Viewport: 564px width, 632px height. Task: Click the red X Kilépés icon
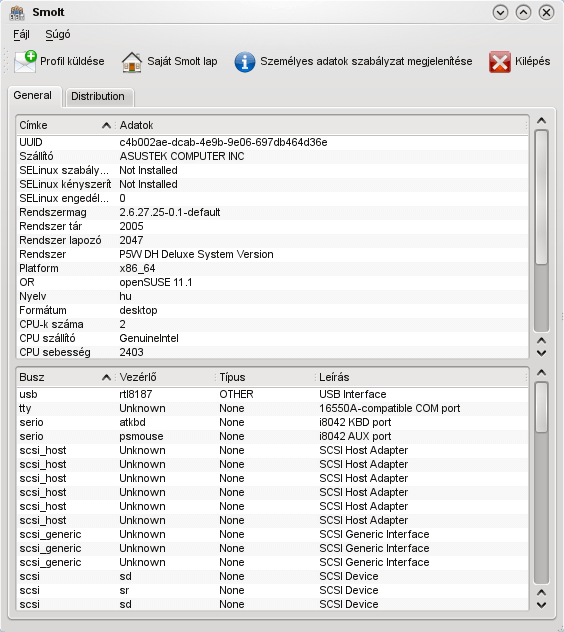[499, 62]
